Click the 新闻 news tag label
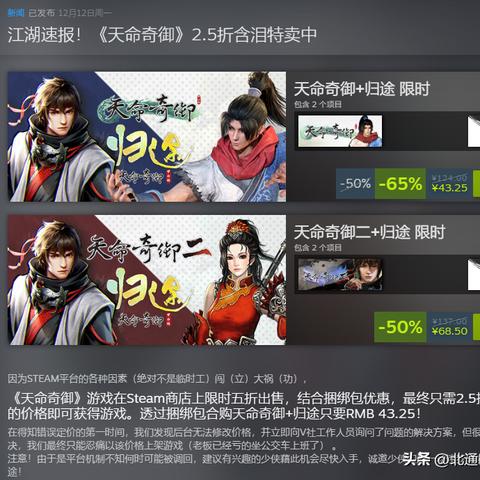The width and height of the screenshot is (480, 480). [16, 13]
